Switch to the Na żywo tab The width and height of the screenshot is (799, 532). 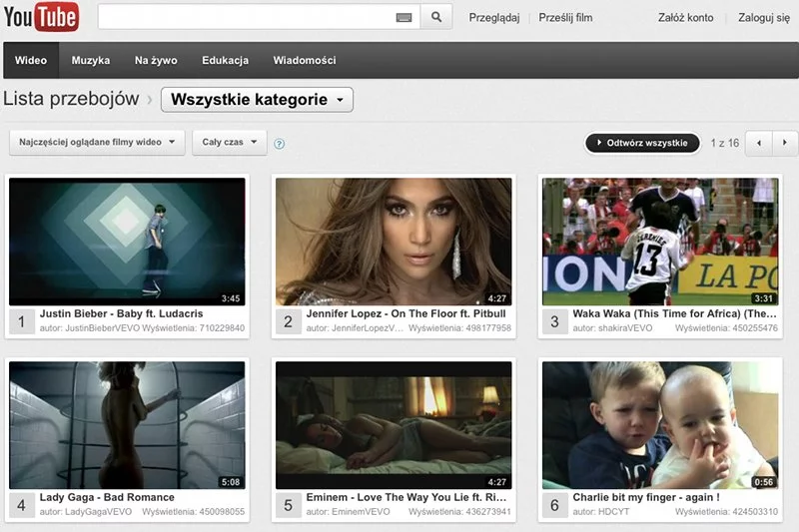pyautogui.click(x=156, y=60)
